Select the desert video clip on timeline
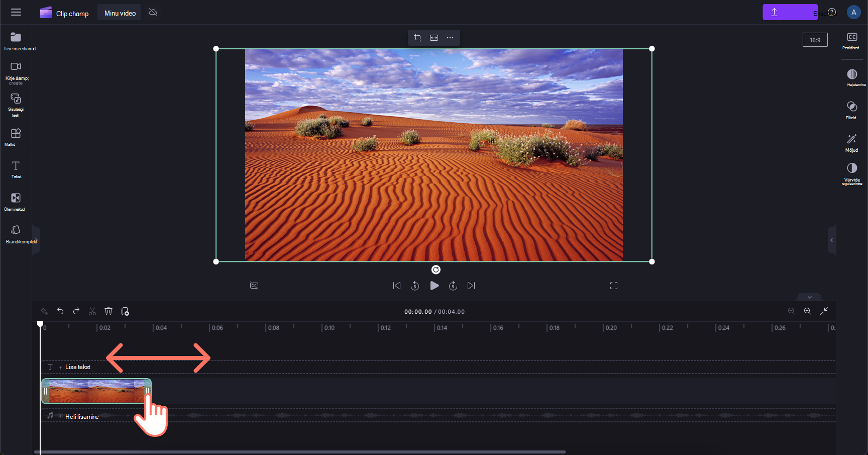The image size is (868, 455). click(x=96, y=391)
